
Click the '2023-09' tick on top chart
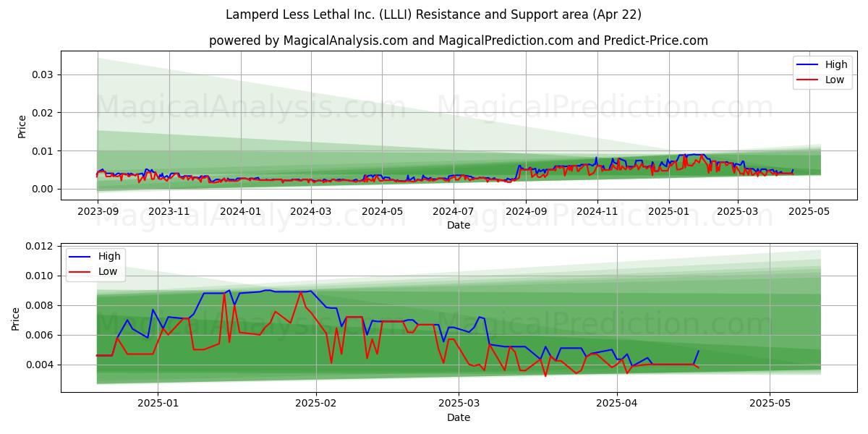point(98,210)
